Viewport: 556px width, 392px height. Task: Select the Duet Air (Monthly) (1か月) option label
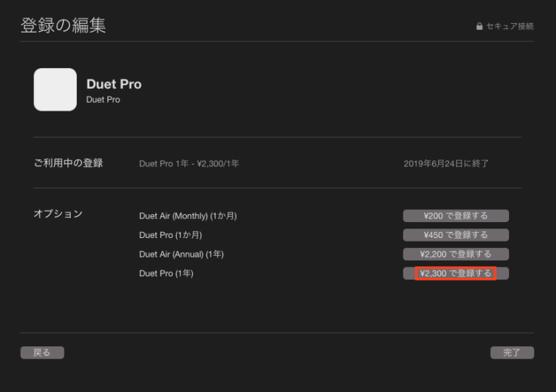188,216
